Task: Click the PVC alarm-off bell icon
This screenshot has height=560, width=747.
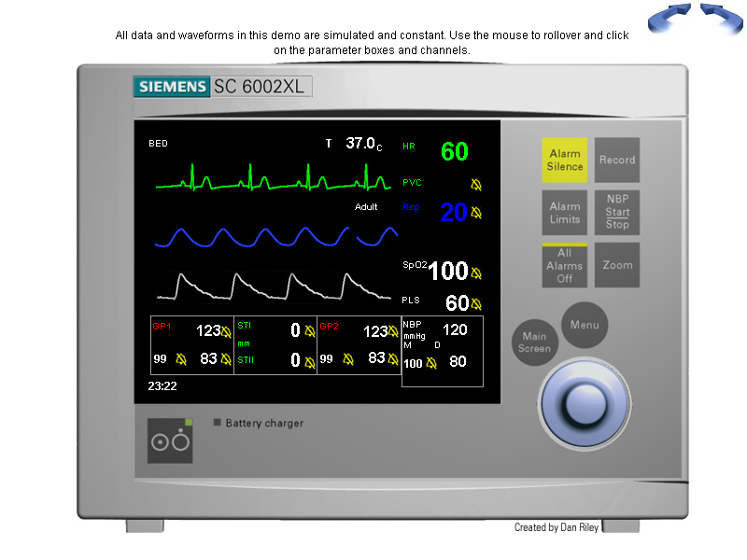Action: pyautogui.click(x=476, y=184)
